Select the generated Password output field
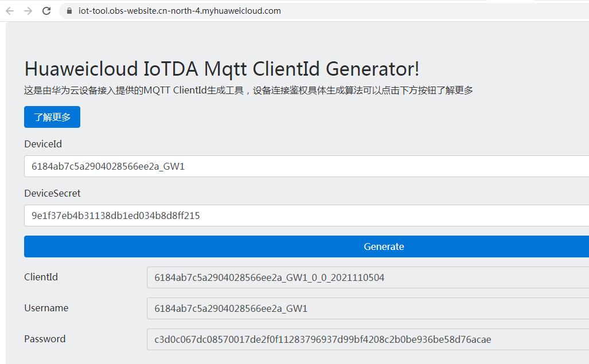Screen dimensions: 589x364 point(368,339)
